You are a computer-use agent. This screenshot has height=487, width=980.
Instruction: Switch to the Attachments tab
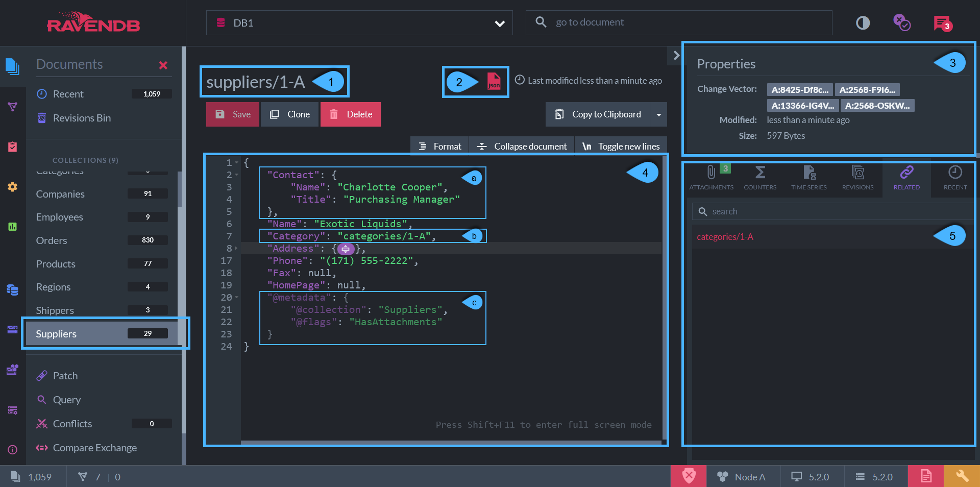pos(711,178)
